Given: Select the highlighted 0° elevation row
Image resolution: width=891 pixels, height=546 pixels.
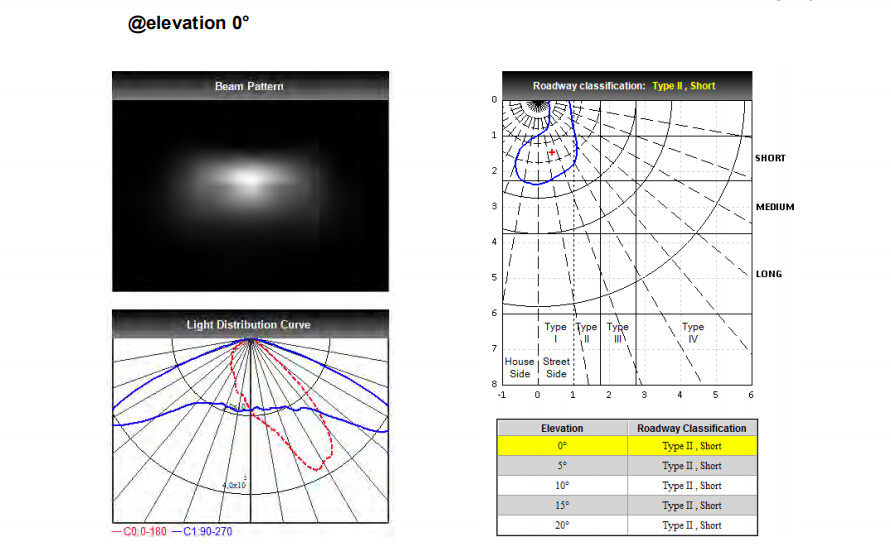Looking at the screenshot, I should coord(561,446).
